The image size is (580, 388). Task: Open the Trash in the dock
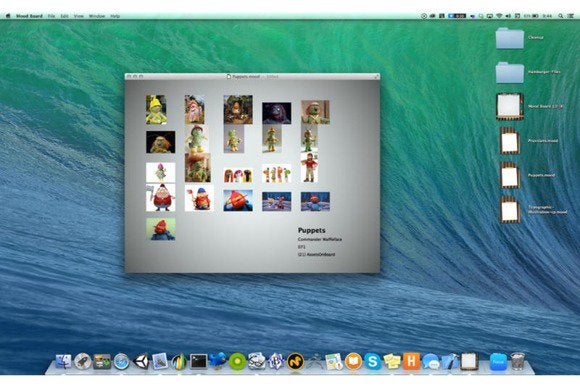pyautogui.click(x=517, y=361)
